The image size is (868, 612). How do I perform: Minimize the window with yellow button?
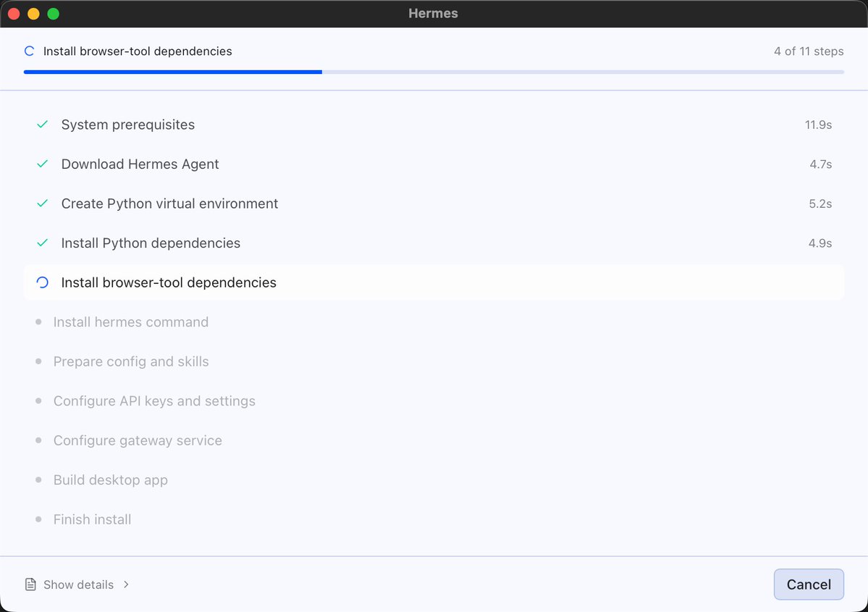34,14
